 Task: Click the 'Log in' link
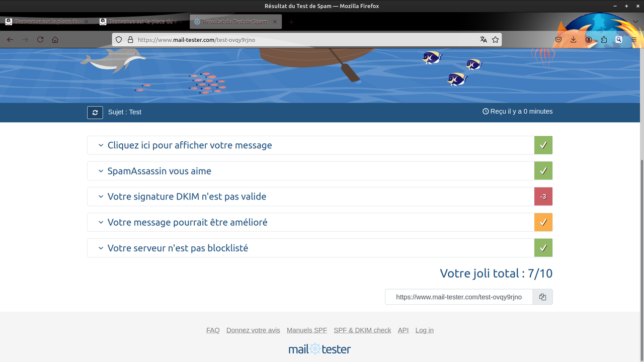(425, 330)
